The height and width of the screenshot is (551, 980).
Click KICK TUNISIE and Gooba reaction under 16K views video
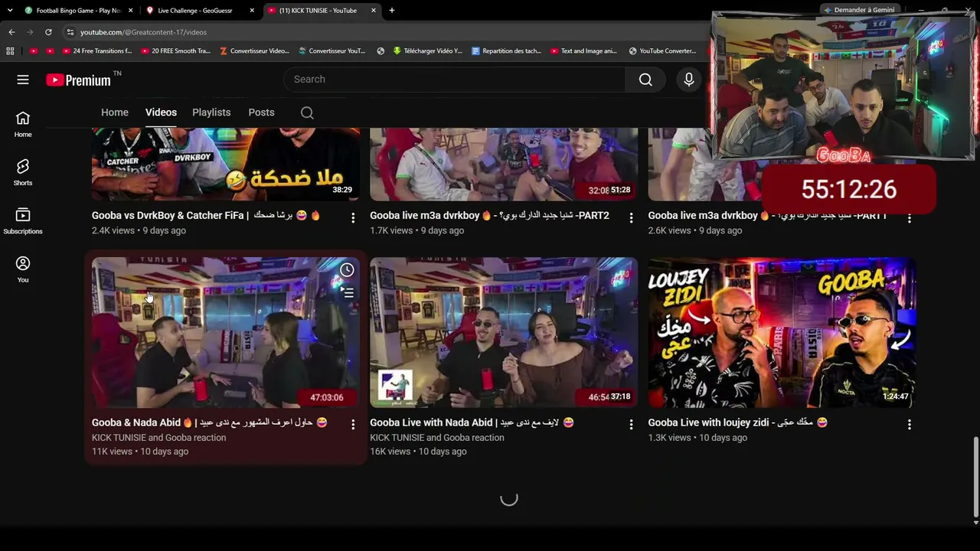tap(436, 438)
